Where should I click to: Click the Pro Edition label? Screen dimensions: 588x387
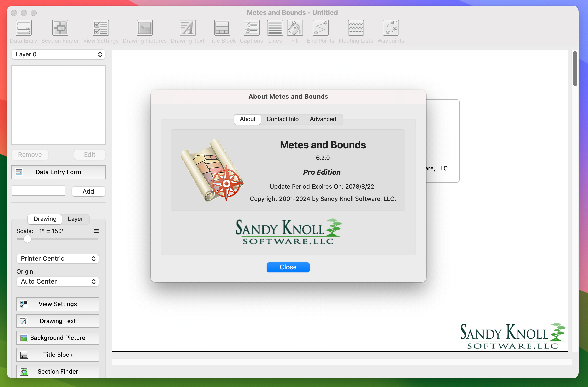(322, 172)
